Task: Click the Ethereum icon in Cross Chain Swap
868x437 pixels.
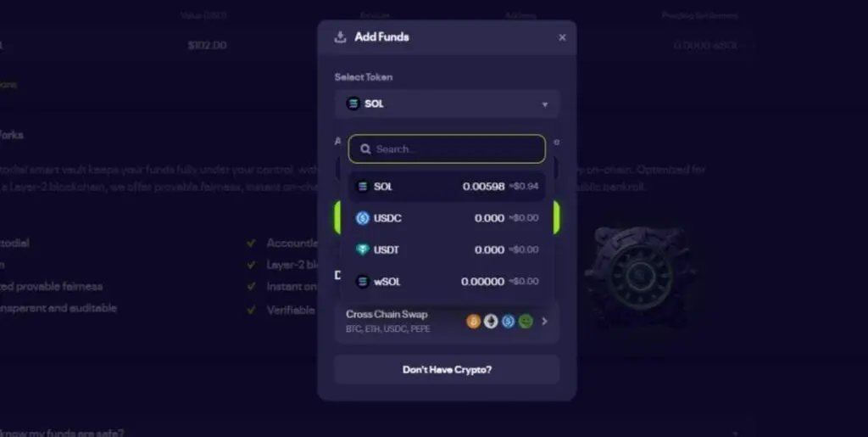Action: coord(491,322)
